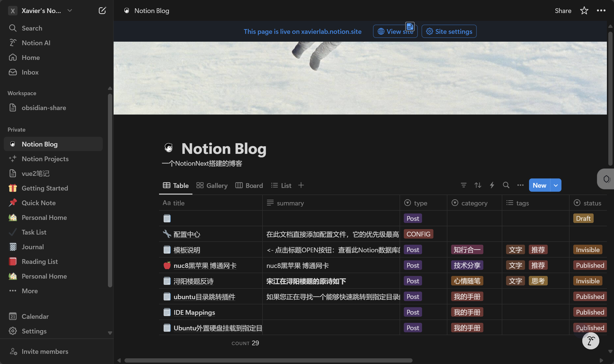Click the CONFIG type tag
Image resolution: width=614 pixels, height=364 pixels.
tap(418, 234)
